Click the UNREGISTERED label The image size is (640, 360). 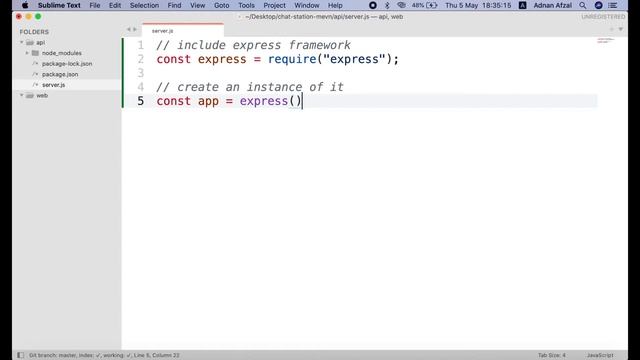[x=603, y=17]
